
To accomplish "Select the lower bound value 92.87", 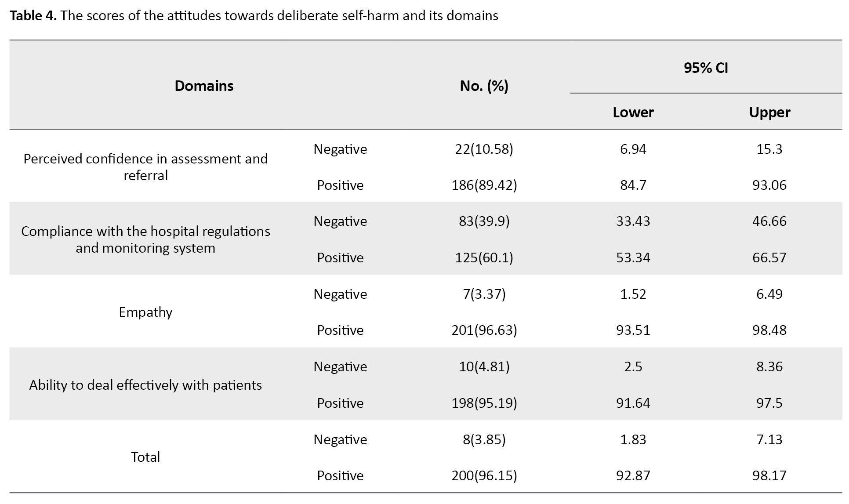I will click(x=633, y=475).
